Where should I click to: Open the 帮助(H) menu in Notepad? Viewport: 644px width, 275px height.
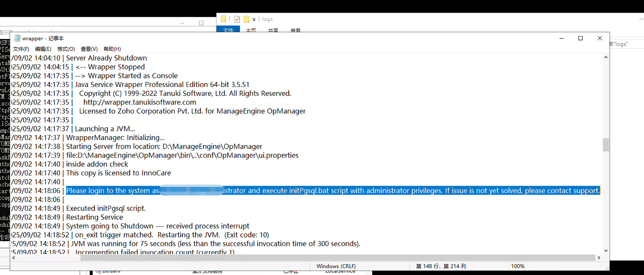[x=112, y=49]
